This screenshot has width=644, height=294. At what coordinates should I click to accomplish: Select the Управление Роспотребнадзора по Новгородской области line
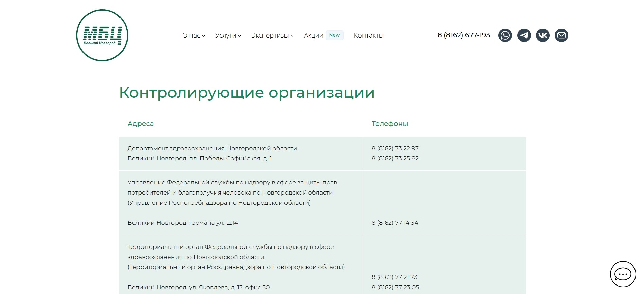pos(219,203)
